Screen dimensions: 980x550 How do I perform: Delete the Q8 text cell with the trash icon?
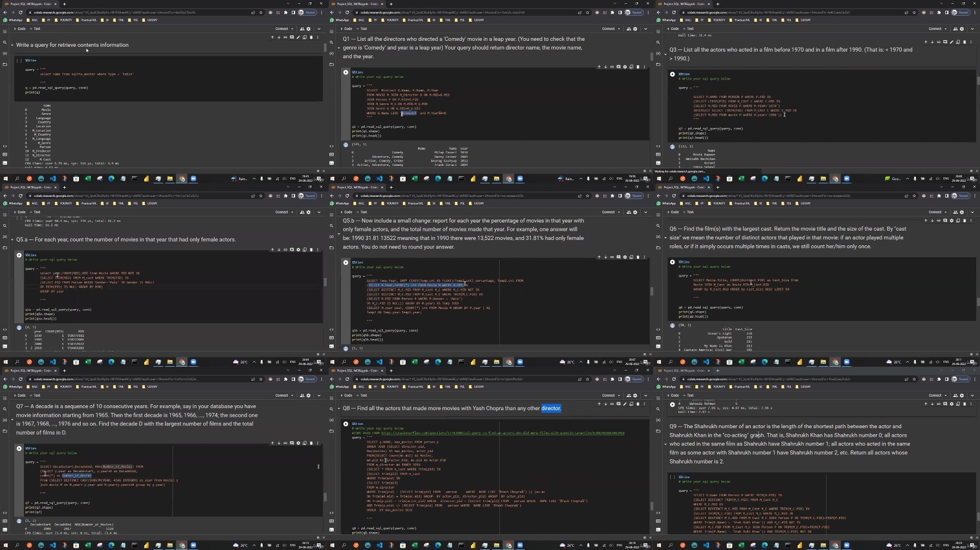click(638, 404)
